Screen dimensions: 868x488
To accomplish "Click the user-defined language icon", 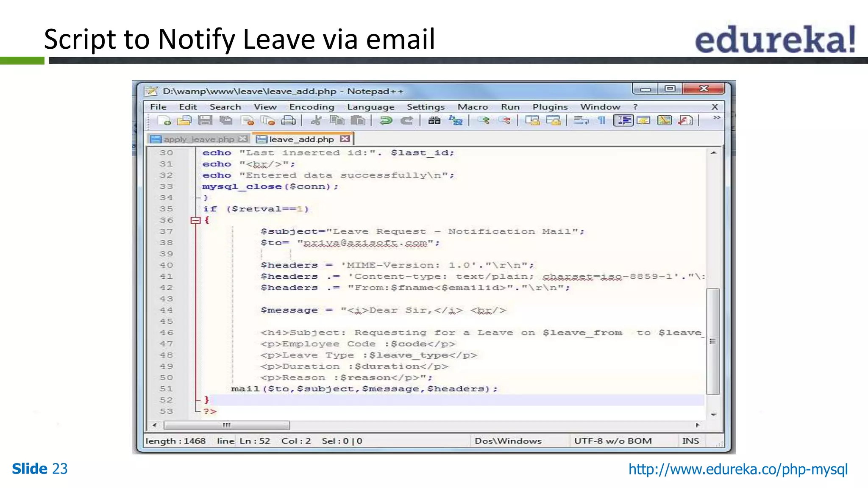I will pyautogui.click(x=643, y=121).
